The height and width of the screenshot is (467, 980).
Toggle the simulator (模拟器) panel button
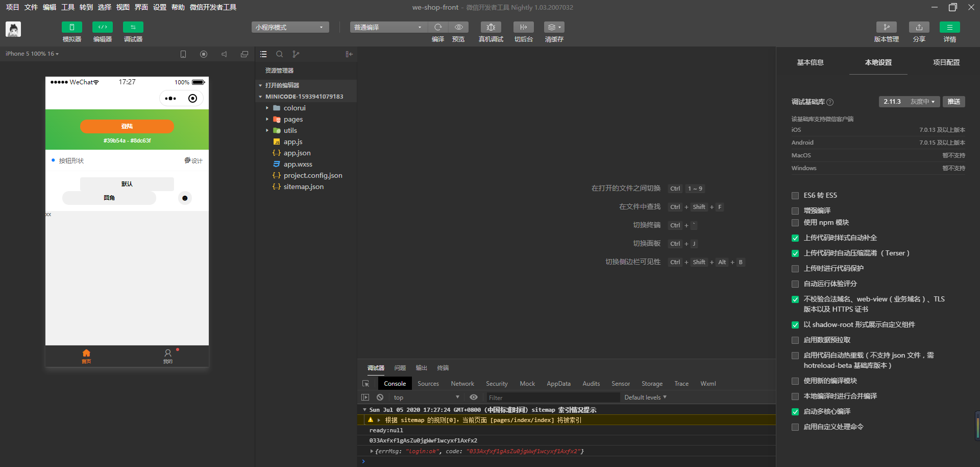72,27
